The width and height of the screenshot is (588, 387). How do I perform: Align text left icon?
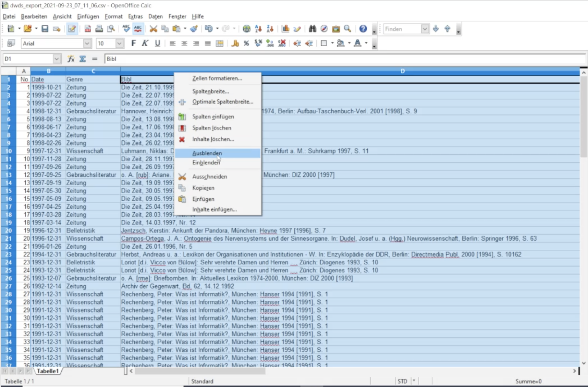pyautogui.click(x=173, y=43)
